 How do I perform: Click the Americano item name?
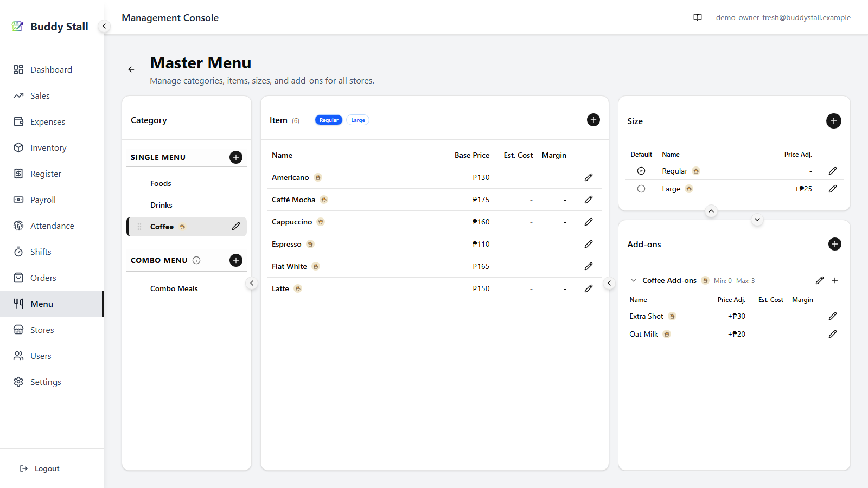point(290,177)
